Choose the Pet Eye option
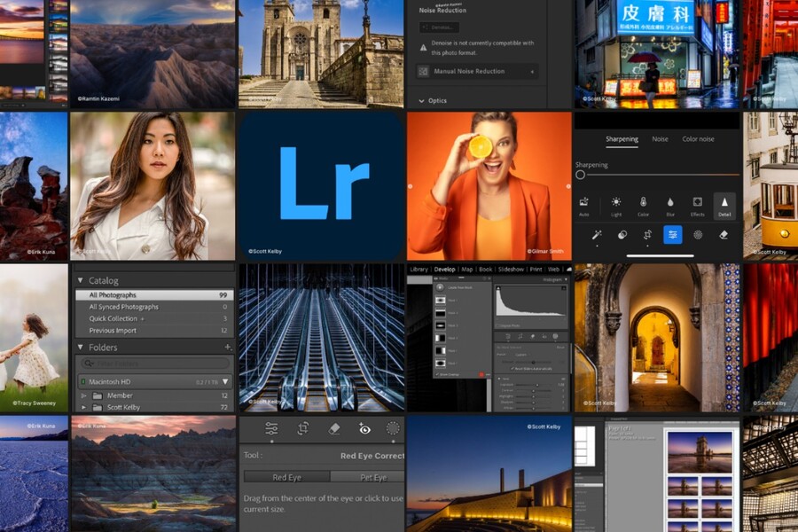Viewport: 798px width, 532px height. pyautogui.click(x=372, y=477)
